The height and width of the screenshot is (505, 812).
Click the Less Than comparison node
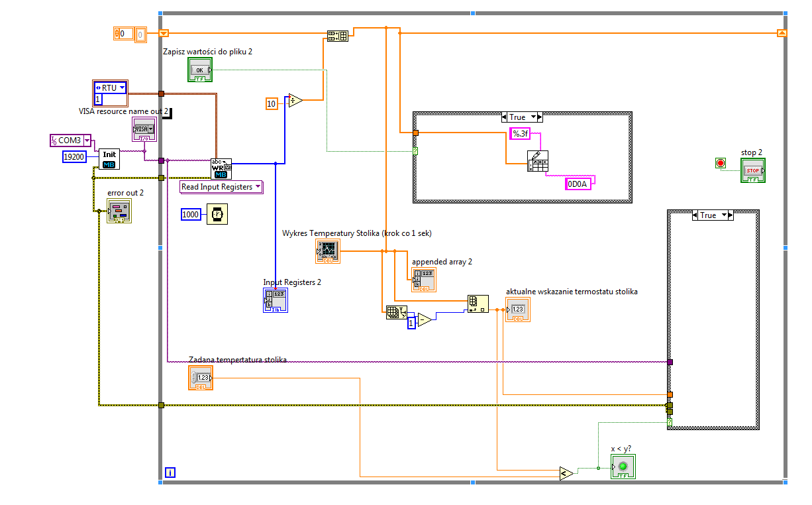[566, 473]
